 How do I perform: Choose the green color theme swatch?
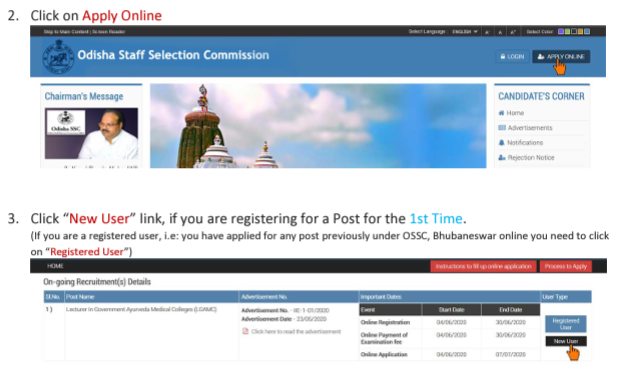pos(567,31)
